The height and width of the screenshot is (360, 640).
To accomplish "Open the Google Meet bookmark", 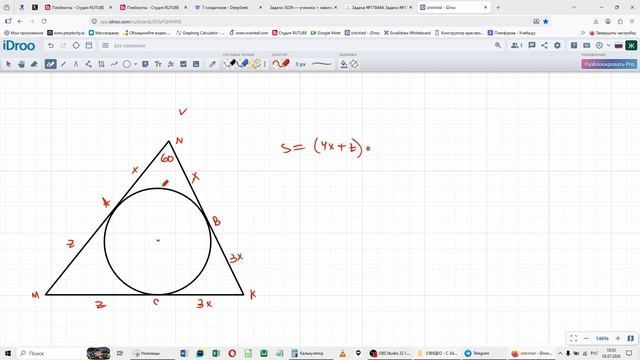I will tap(326, 33).
